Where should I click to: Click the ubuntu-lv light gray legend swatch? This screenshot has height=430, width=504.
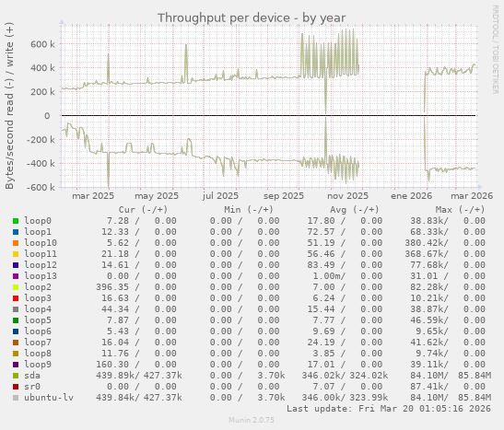pyautogui.click(x=16, y=398)
